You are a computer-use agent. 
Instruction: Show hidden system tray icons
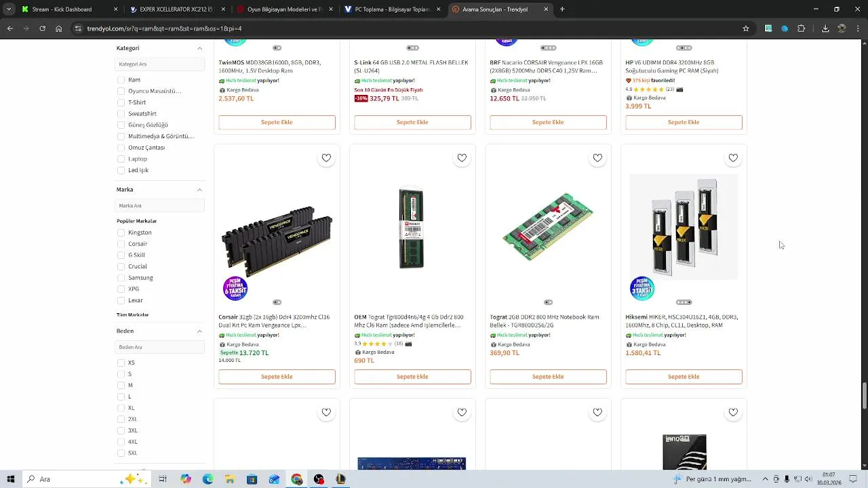pyautogui.click(x=766, y=479)
